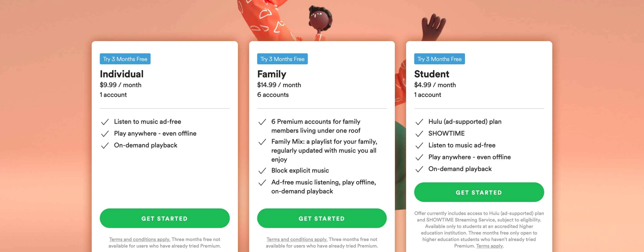Image resolution: width=644 pixels, height=252 pixels.
Task: Click checkmark beside "Listen to music ad-free" on Individual
Action: click(105, 122)
